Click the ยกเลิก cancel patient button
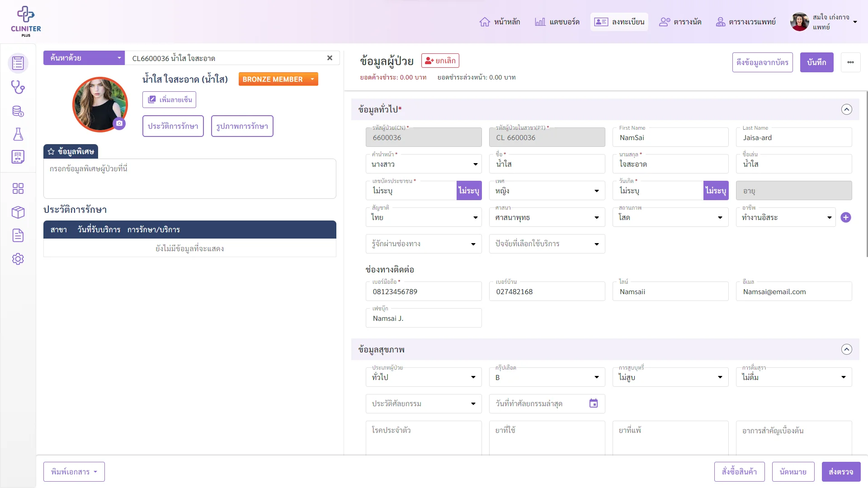 pyautogui.click(x=440, y=61)
